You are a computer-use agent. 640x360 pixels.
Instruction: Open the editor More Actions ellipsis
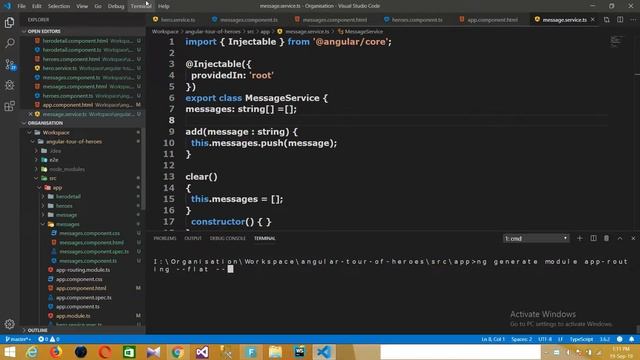pos(633,20)
